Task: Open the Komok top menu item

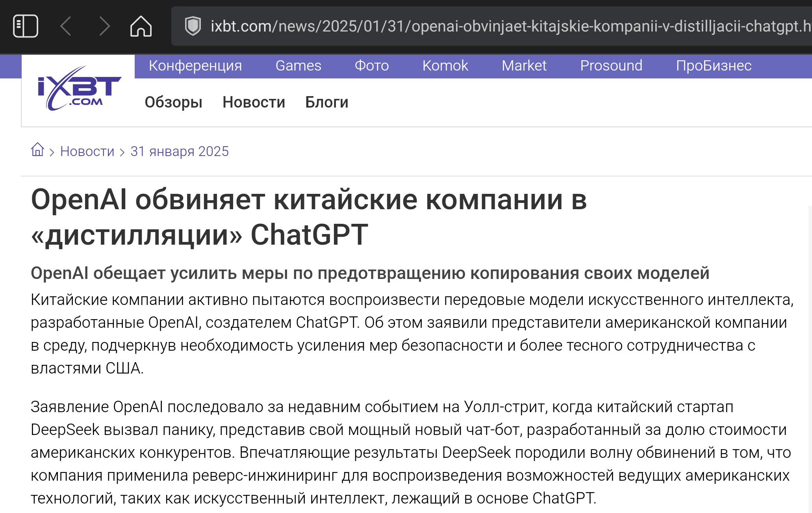Action: coord(445,65)
